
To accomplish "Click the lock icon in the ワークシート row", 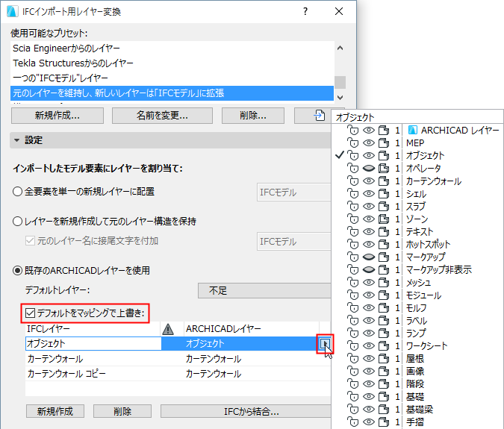I will coord(352,346).
